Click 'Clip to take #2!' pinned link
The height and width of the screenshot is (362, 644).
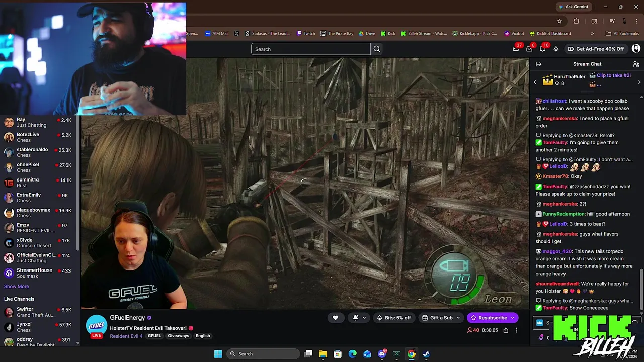tap(614, 75)
